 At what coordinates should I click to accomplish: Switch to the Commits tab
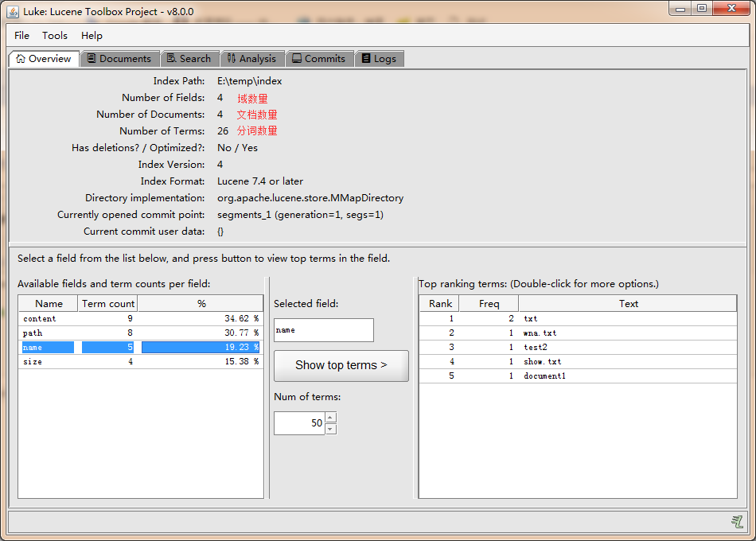320,58
